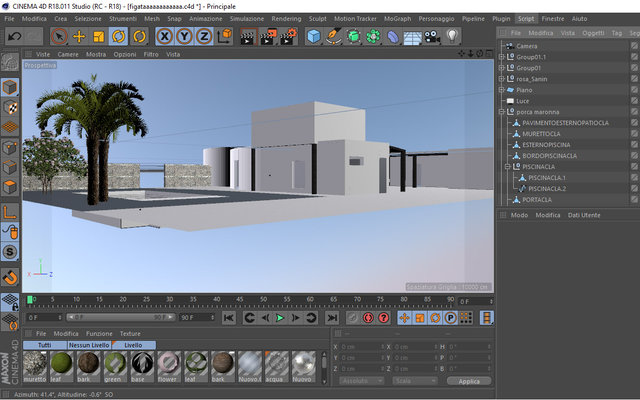The image size is (640, 400).
Task: Collapse the PISCINACLA hierarchy
Action: [507, 167]
